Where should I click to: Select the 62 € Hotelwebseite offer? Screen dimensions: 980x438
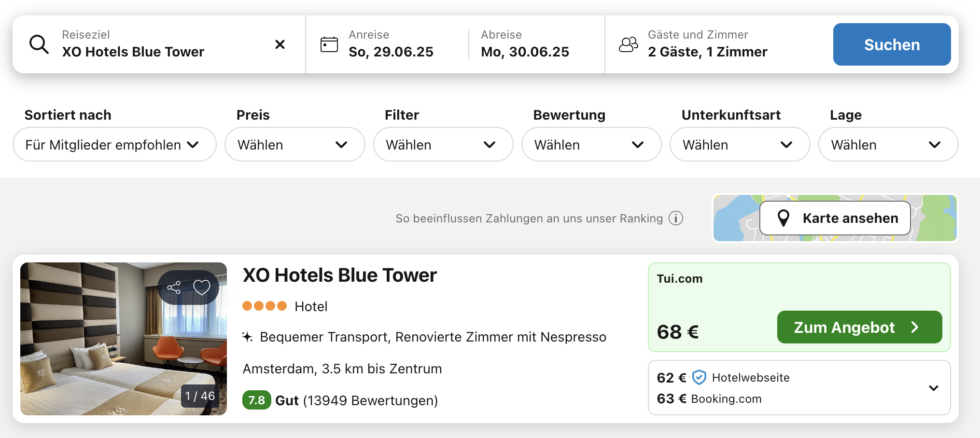tap(723, 377)
